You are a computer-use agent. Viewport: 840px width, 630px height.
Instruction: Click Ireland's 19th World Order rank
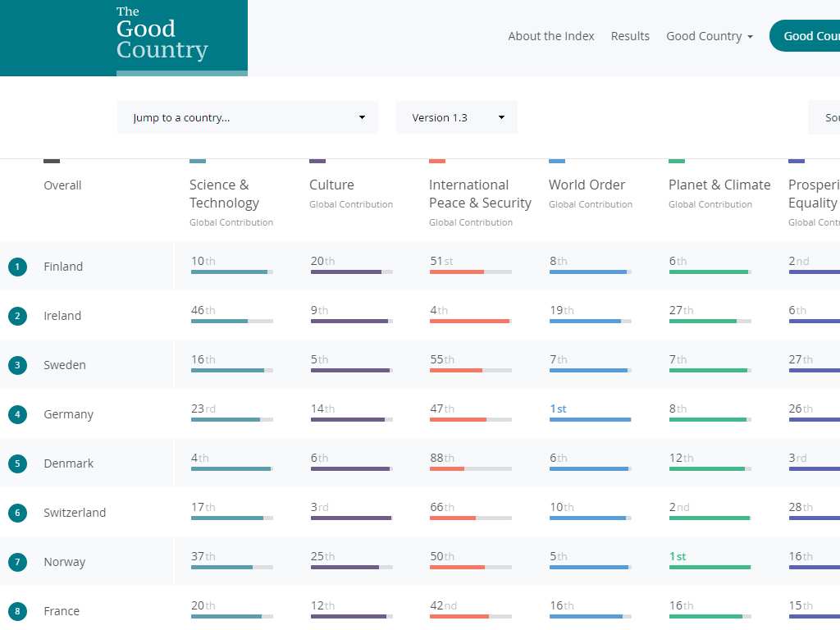coord(561,310)
